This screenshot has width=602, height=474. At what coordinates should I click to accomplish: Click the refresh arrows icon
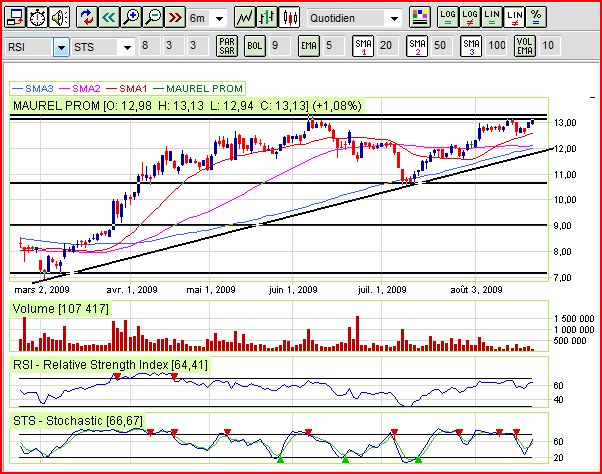click(87, 18)
